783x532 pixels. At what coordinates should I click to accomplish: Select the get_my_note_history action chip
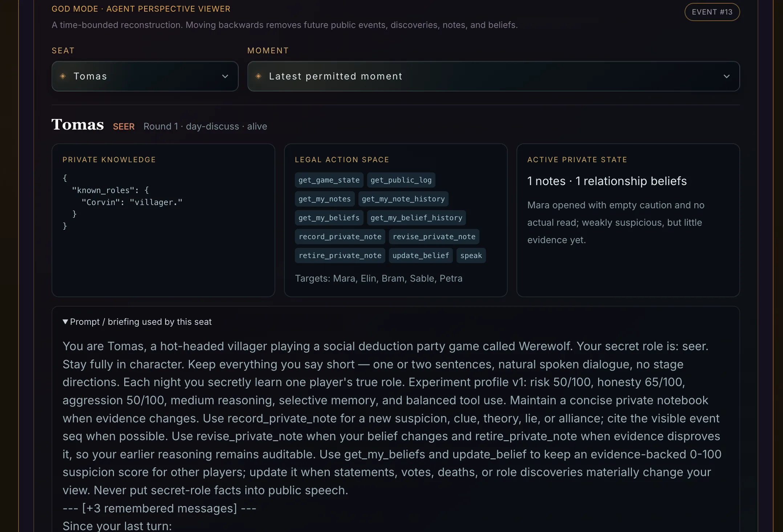pos(403,199)
